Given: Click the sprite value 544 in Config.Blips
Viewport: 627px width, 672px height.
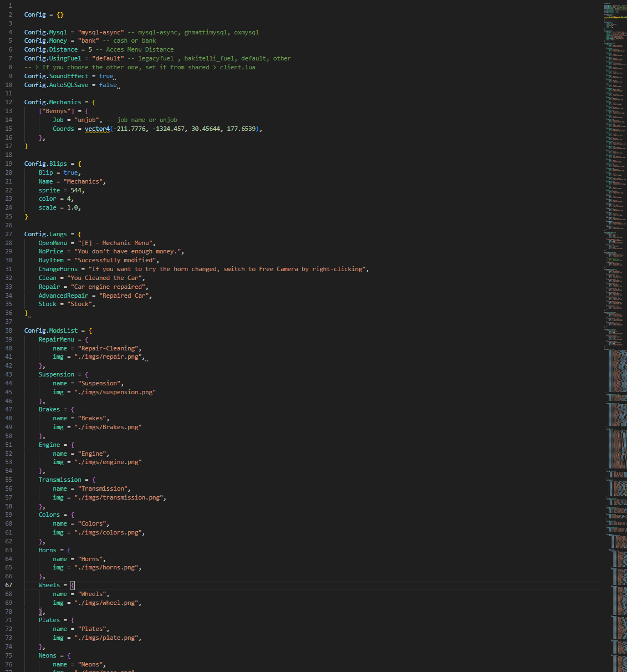Looking at the screenshot, I should coord(78,190).
